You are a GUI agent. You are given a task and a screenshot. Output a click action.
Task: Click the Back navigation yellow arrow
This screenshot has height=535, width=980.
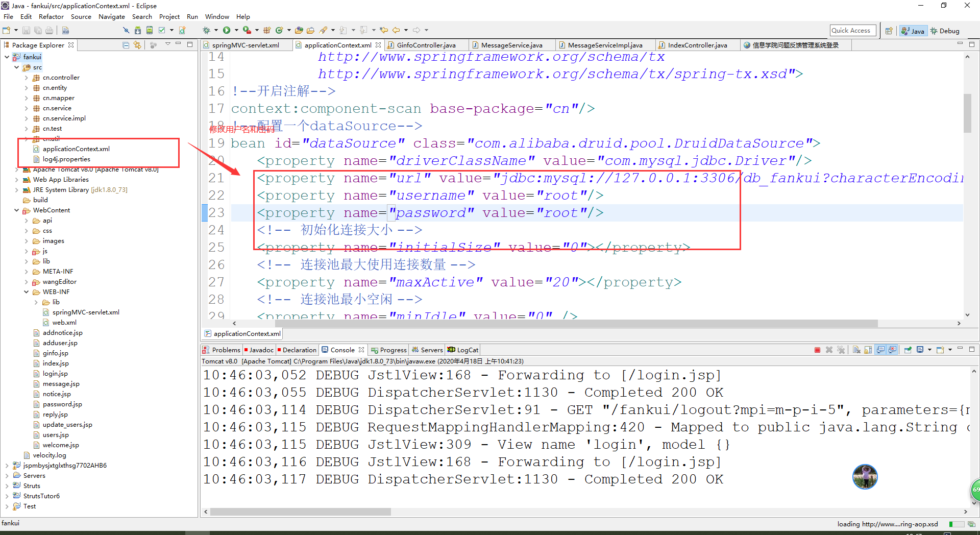396,31
